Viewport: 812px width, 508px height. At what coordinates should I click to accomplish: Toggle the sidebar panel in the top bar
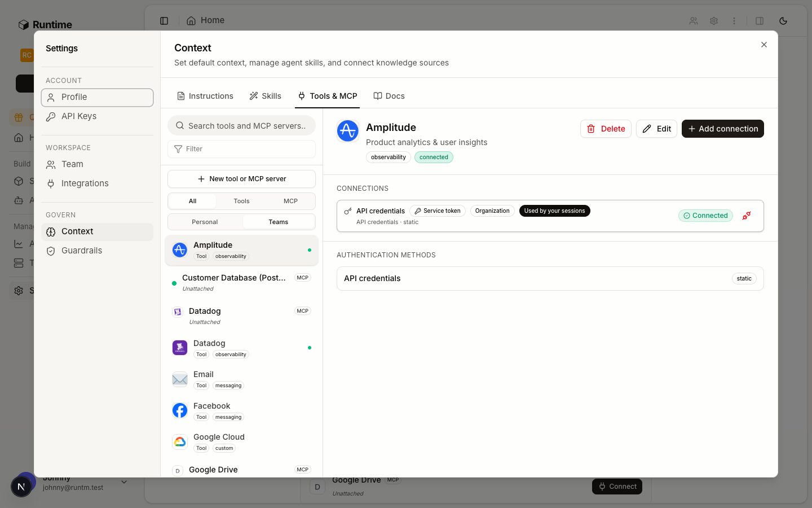tap(164, 21)
